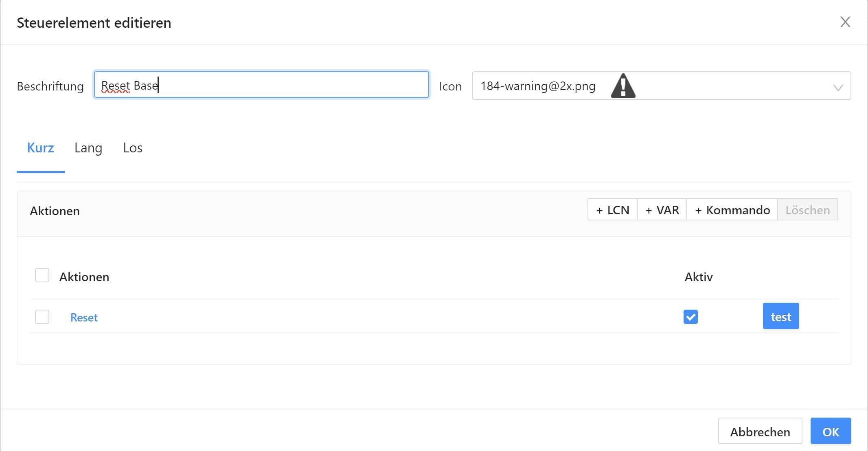Switch to the Kurz tab
The image size is (868, 451).
[x=40, y=148]
